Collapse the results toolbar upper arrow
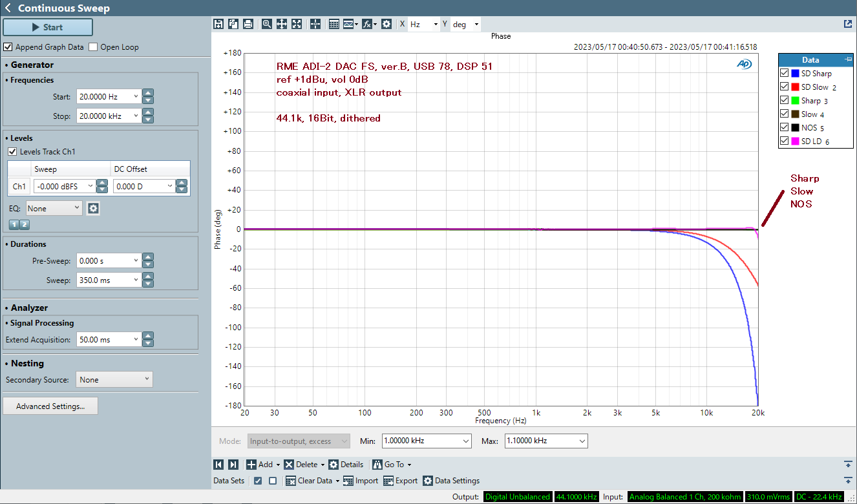The width and height of the screenshot is (857, 504). [x=848, y=465]
